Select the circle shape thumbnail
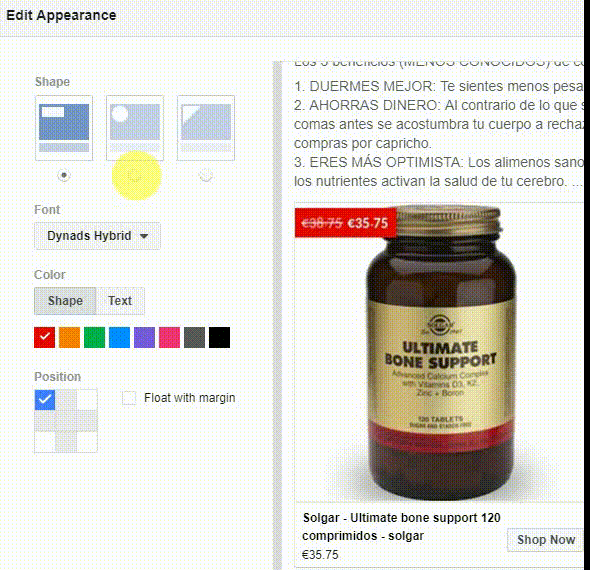This screenshot has height=570, width=590. coord(135,128)
